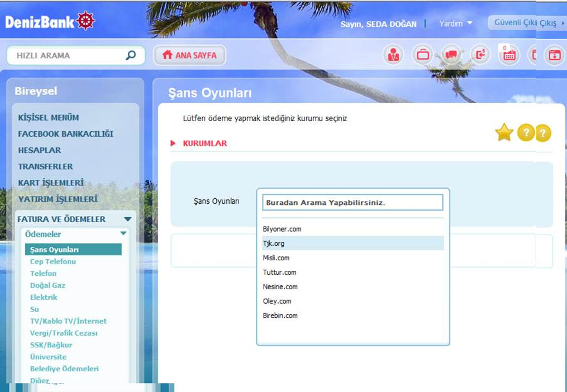Screen dimensions: 567x392
Task: Select TV/Kablo TV/İnternet payment
Action: [68, 321]
